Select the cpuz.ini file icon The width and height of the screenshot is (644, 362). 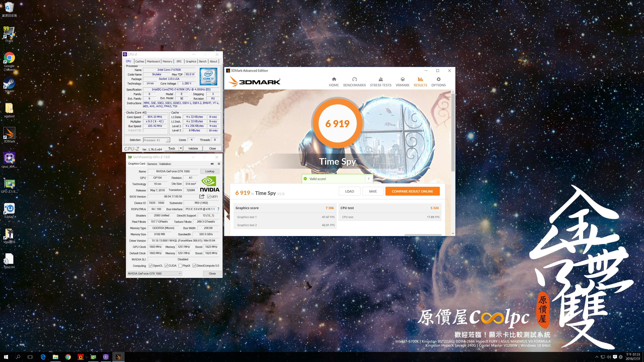pos(9,261)
